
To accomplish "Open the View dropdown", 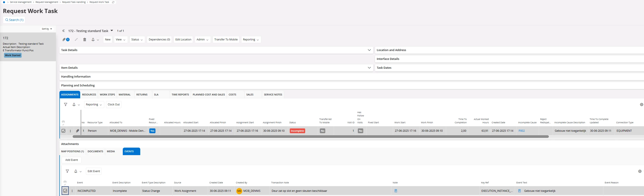I will [x=121, y=40].
